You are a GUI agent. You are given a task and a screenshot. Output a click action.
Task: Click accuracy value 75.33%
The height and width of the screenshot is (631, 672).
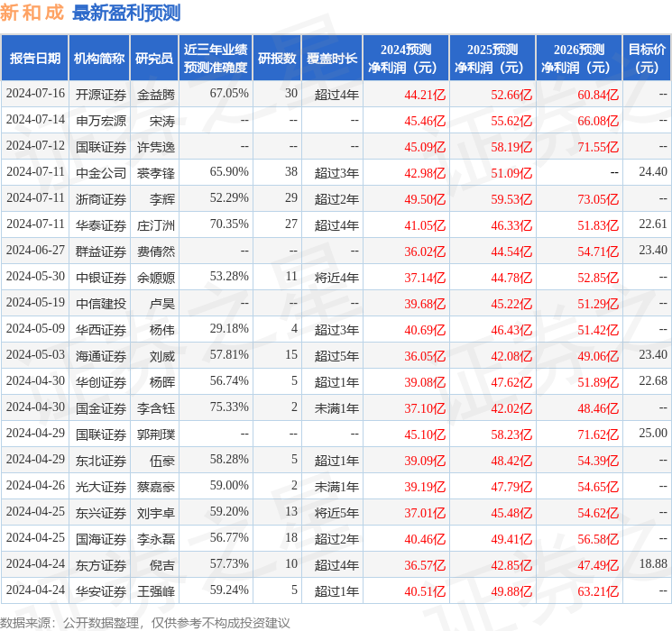pos(229,407)
